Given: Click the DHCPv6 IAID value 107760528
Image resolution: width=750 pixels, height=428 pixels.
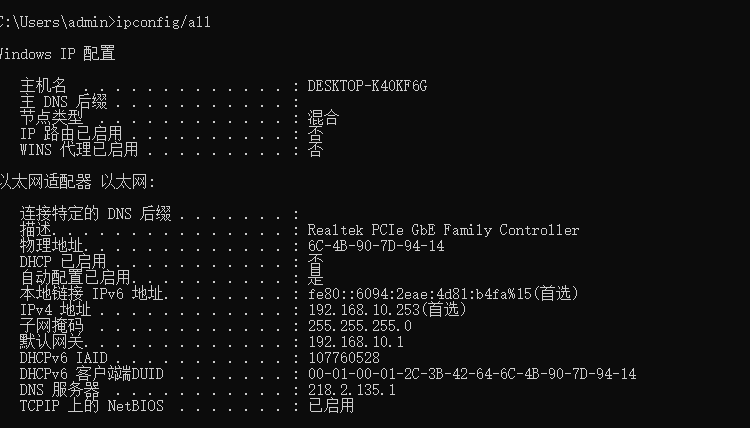Looking at the screenshot, I should point(343,358).
